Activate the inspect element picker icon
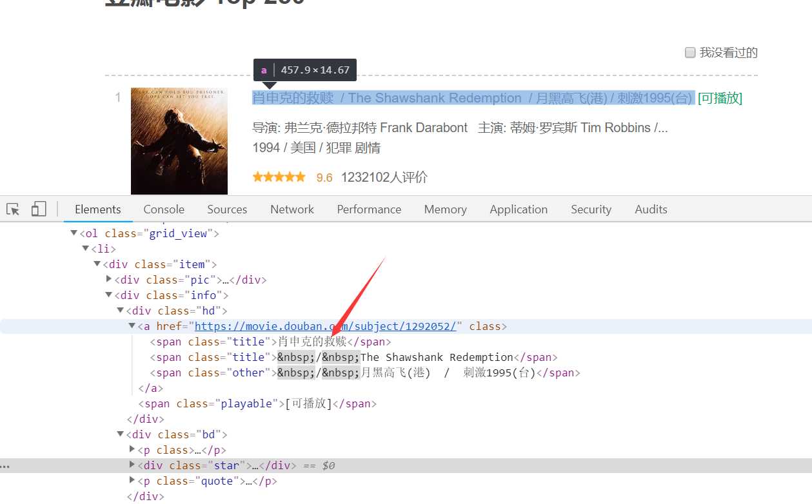The image size is (812, 504). tap(13, 209)
